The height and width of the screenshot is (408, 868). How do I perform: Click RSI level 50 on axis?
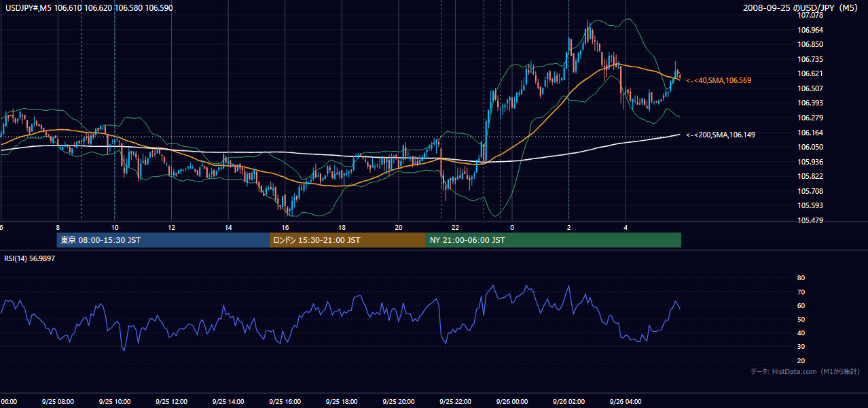pos(801,319)
